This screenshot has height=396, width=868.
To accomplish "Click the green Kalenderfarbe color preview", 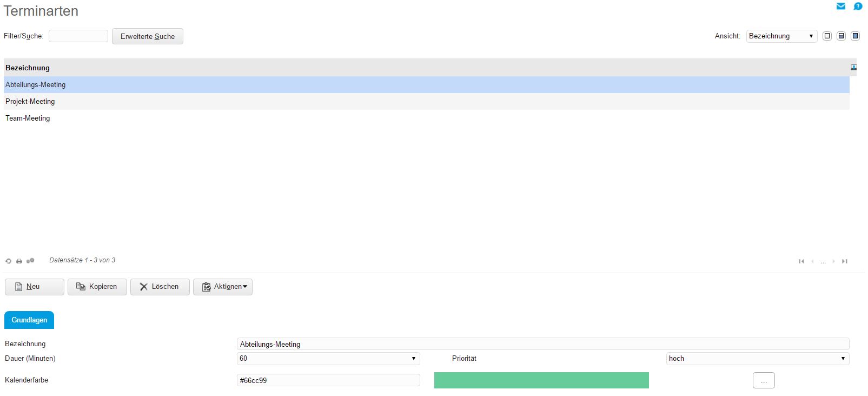I will point(541,380).
